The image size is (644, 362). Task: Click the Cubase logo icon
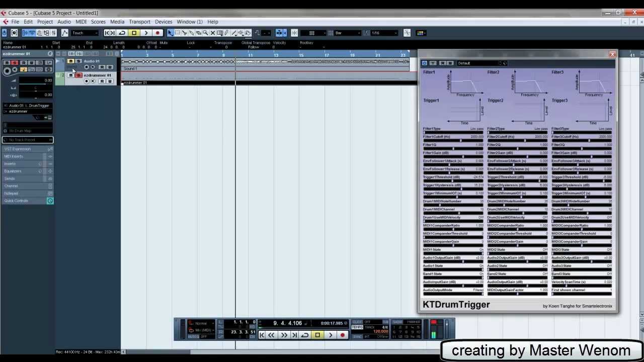pos(5,22)
